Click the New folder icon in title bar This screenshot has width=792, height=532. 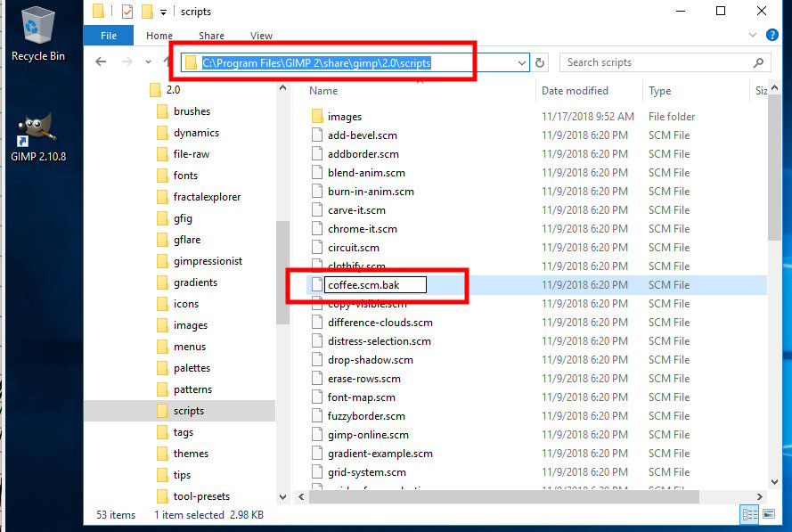coord(147,11)
